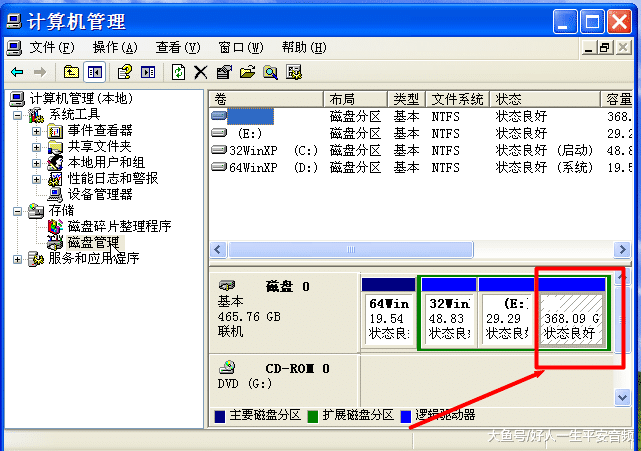Open properties toolbar icon
This screenshot has height=451, width=641.
click(224, 72)
